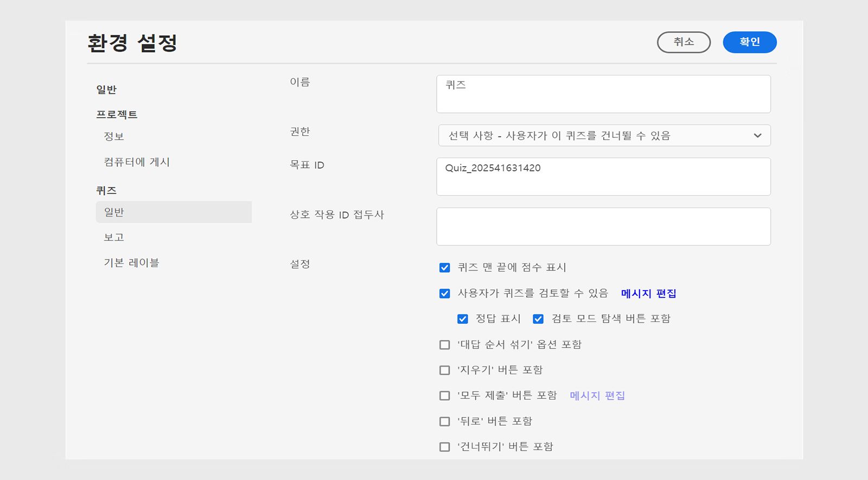
Task: Uncheck 퀴즈 맨 끝에 점수 표시 checkbox
Action: pyautogui.click(x=445, y=268)
